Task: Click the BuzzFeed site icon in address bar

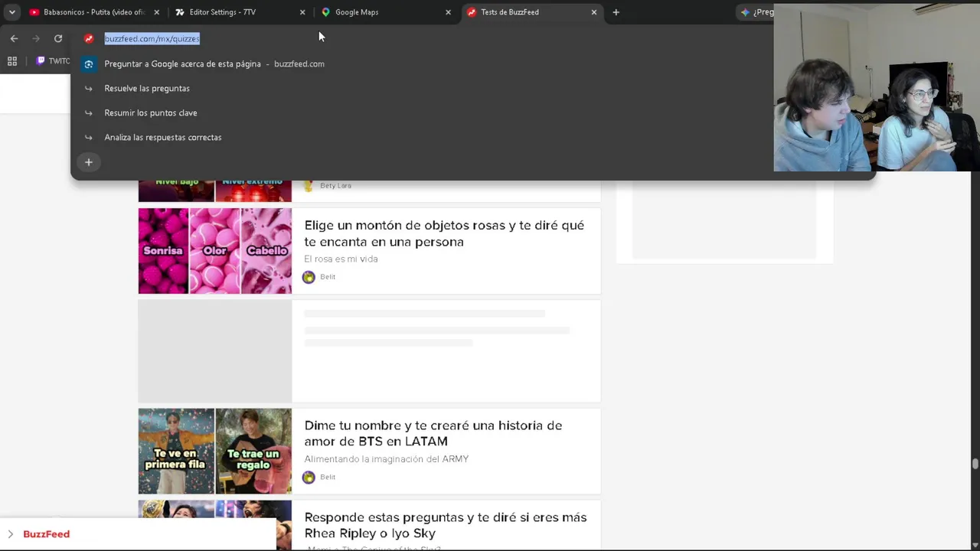Action: tap(89, 38)
